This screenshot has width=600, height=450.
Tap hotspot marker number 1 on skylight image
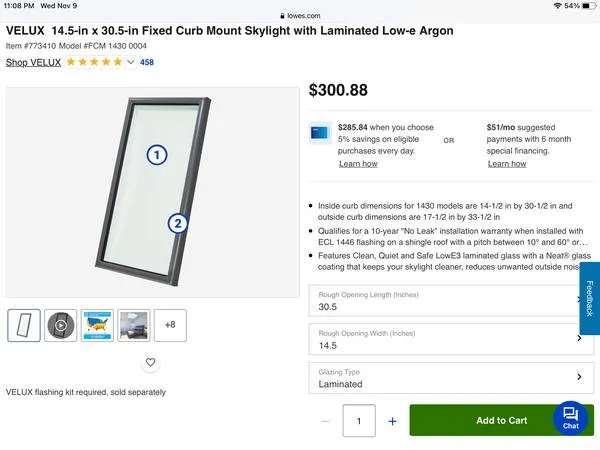pyautogui.click(x=157, y=154)
